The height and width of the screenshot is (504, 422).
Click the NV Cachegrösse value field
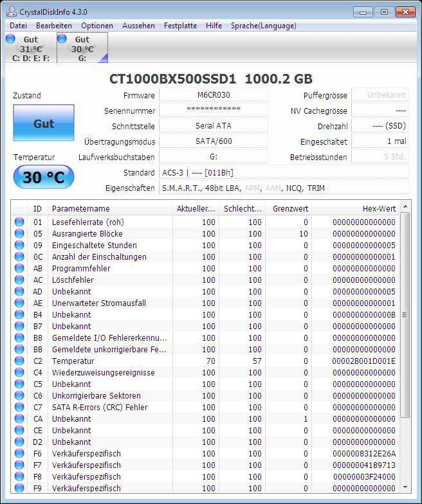(x=380, y=111)
